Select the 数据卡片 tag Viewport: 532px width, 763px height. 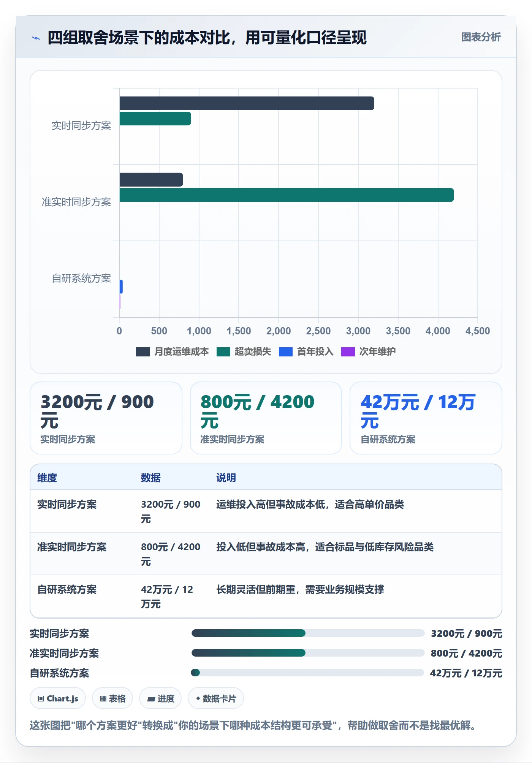[x=216, y=698]
